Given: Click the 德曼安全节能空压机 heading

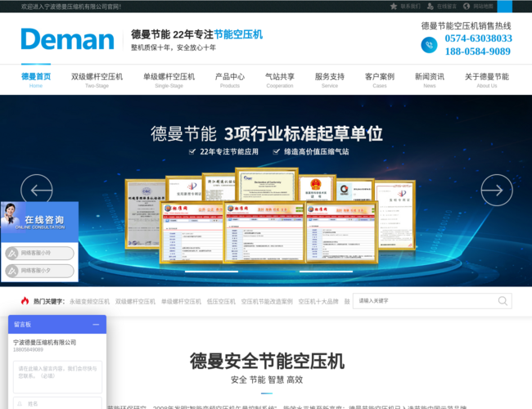Looking at the screenshot, I should pyautogui.click(x=267, y=362).
